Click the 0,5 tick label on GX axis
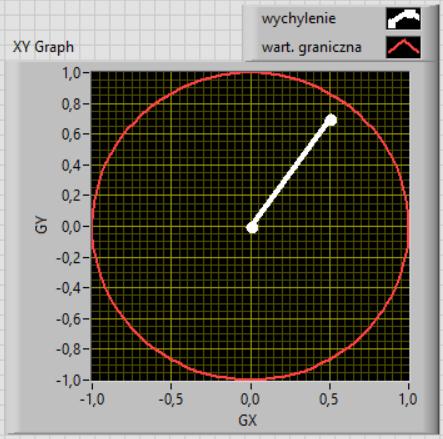The width and height of the screenshot is (443, 439). [x=329, y=399]
